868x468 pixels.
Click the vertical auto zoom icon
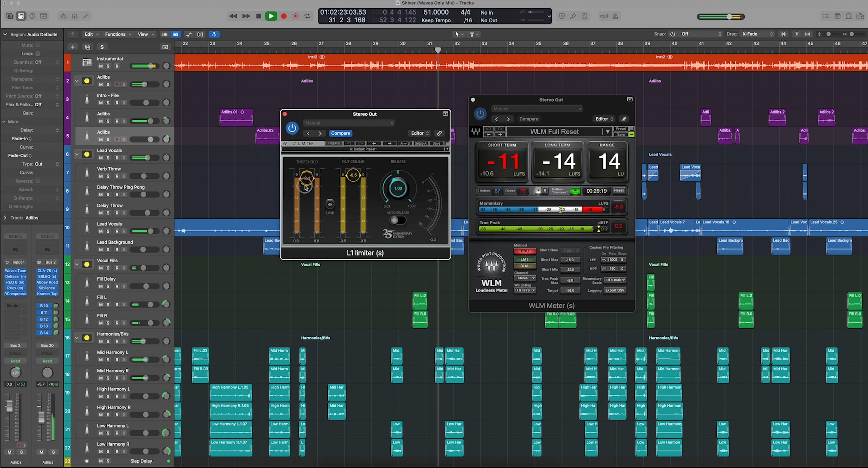(x=797, y=34)
